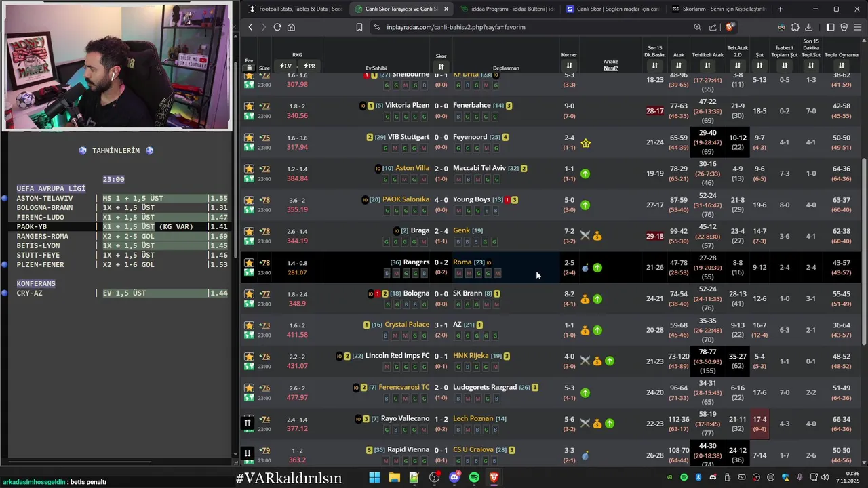Image resolution: width=868 pixels, height=488 pixels.
Task: Toggle favorite star for Viktoria Plzen match
Action: pos(249,106)
